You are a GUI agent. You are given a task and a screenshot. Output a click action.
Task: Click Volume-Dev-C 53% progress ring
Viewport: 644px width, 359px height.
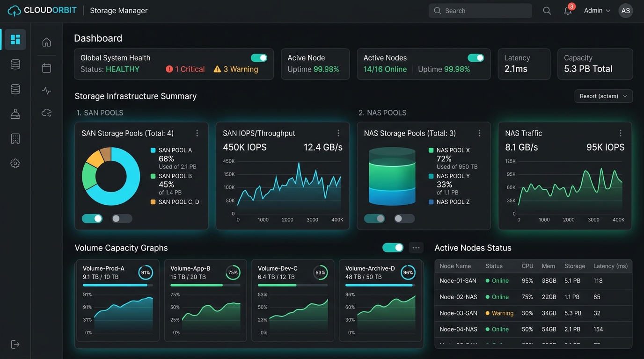click(x=321, y=273)
